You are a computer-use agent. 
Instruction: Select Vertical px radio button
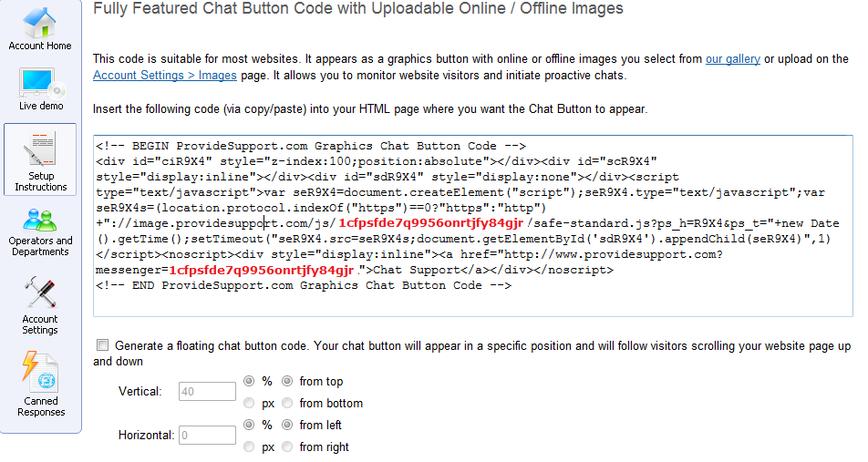pos(249,403)
